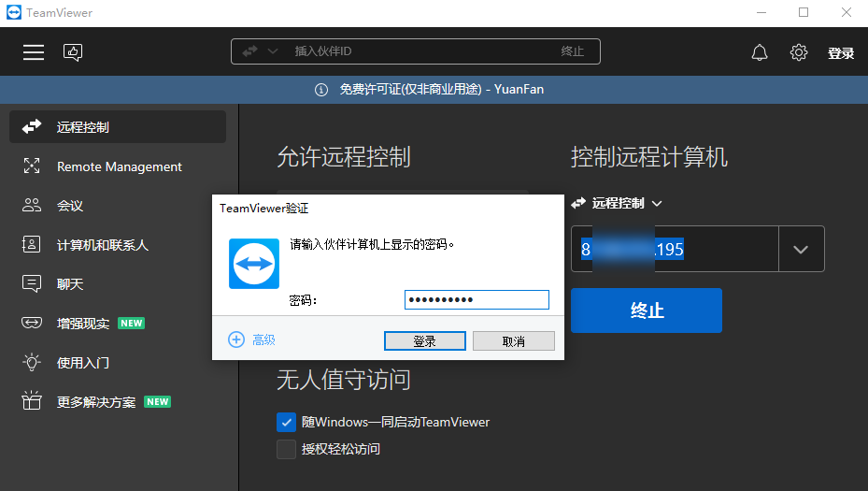Click the info icon in license banner
The height and width of the screenshot is (491, 868).
(321, 89)
